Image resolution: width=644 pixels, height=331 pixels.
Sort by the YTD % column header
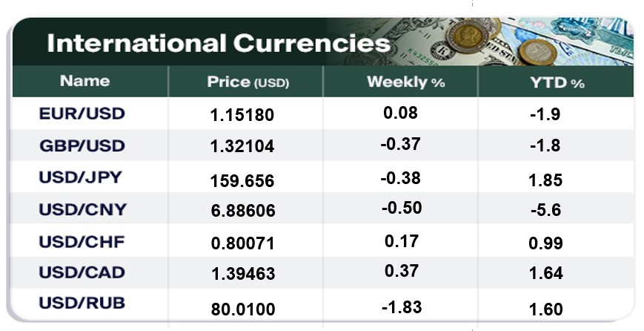click(x=557, y=82)
